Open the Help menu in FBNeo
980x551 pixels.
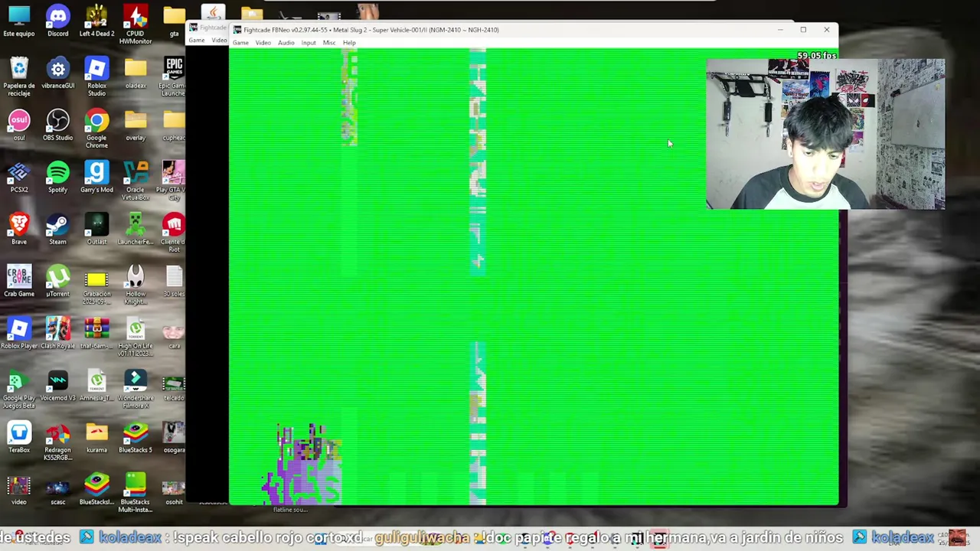tap(348, 43)
